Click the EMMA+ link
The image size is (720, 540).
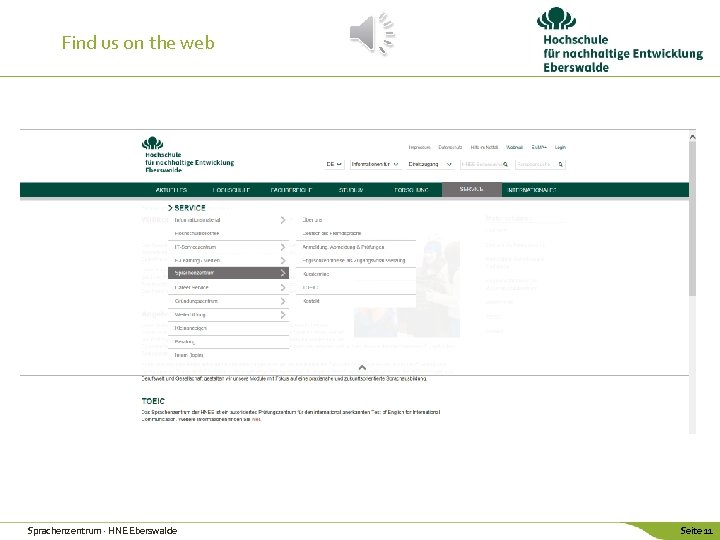(539, 147)
